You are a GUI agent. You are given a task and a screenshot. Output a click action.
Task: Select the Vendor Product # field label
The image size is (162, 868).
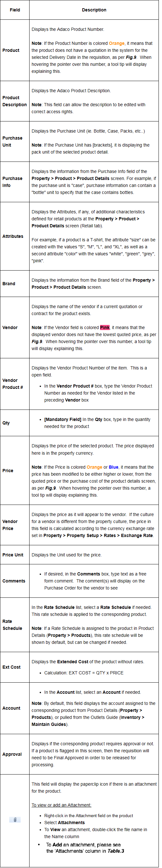[x=12, y=383]
